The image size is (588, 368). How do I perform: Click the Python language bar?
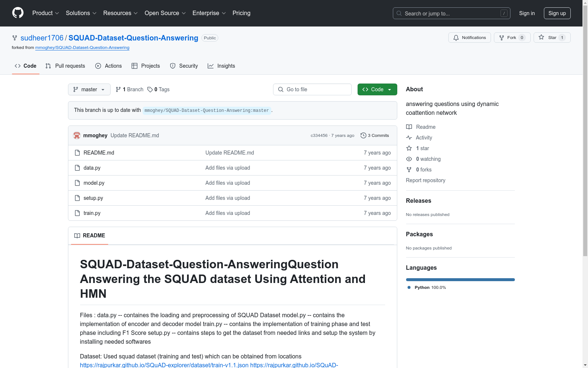point(460,280)
